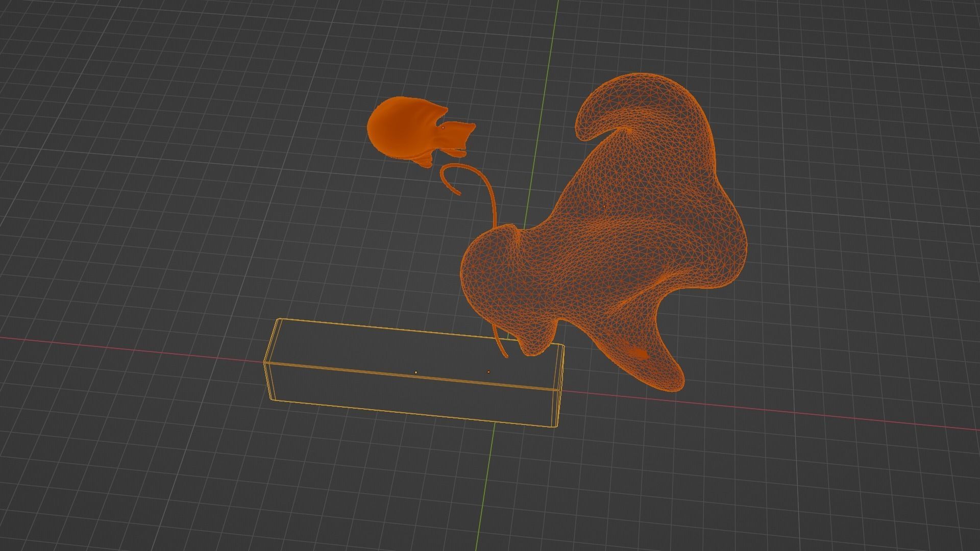Click the left origin dot inside the box
This screenshot has height=551, width=980.
tap(416, 372)
